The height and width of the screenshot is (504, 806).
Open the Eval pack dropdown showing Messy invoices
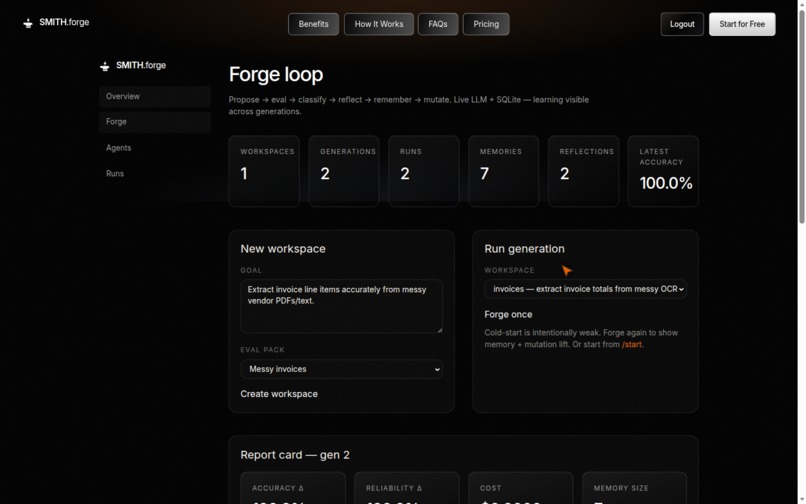341,369
